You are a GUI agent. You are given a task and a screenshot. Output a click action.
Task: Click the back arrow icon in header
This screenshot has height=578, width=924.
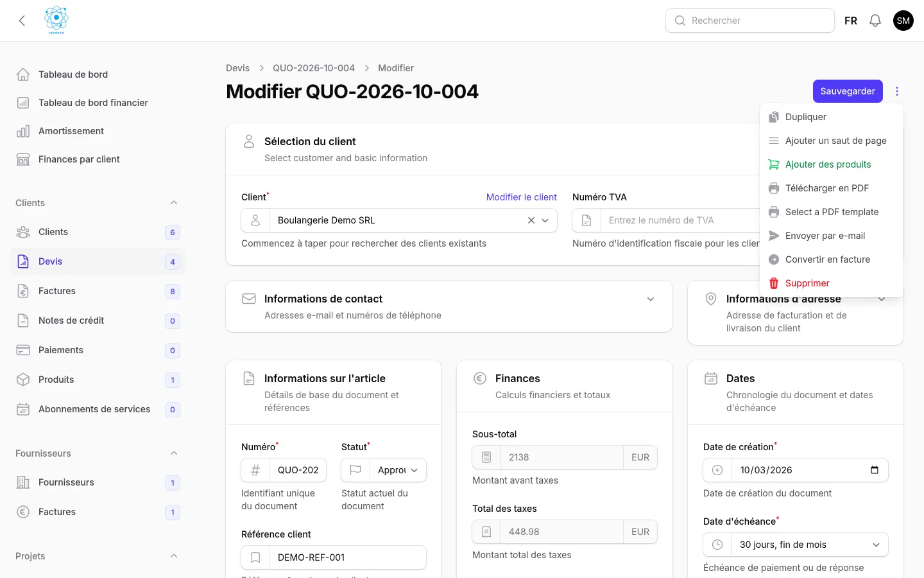(22, 21)
